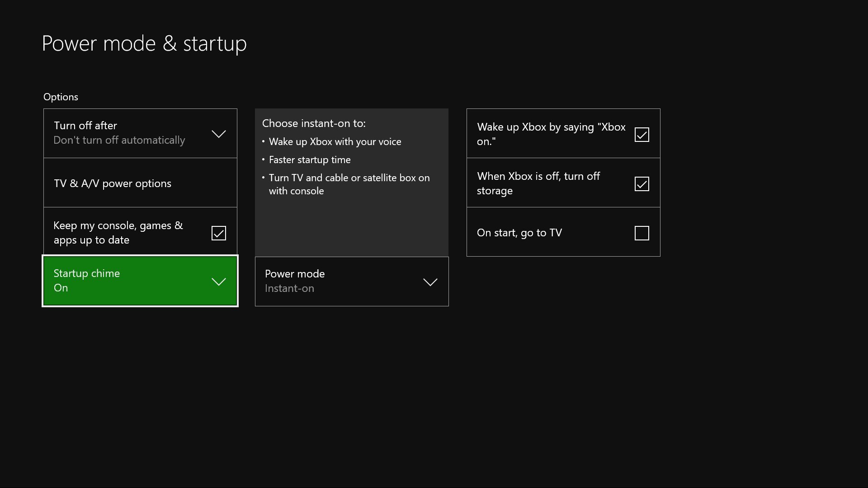Click the checkmark icon on the turn off storage setting
Image resolution: width=868 pixels, height=488 pixels.
pyautogui.click(x=642, y=183)
